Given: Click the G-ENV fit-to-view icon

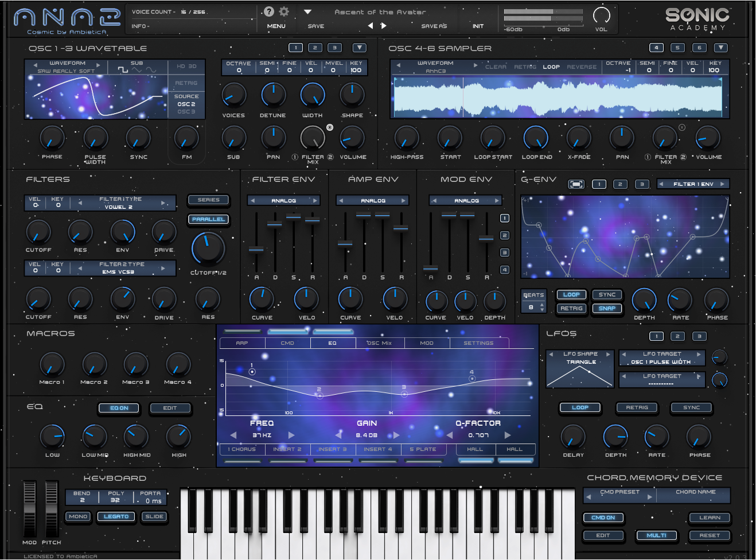Looking at the screenshot, I should [576, 184].
